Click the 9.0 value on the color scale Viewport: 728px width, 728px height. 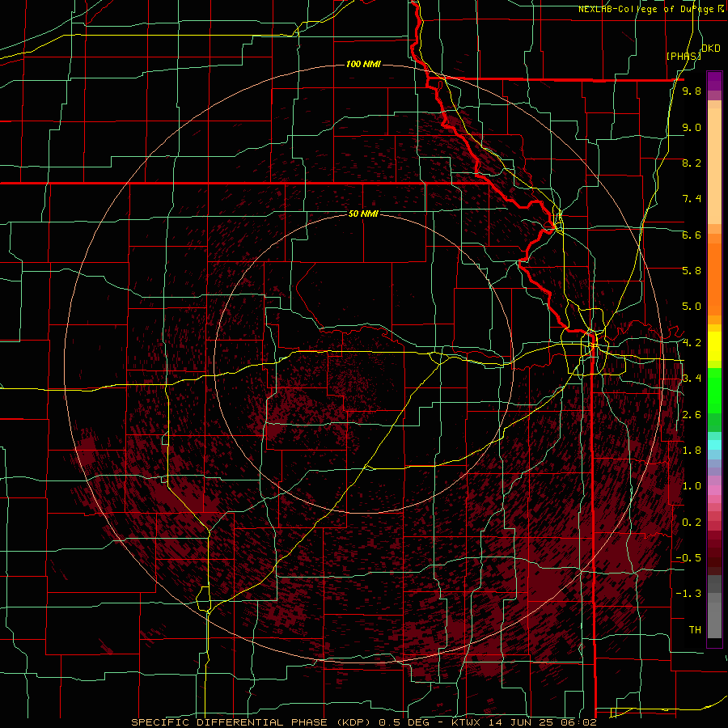click(692, 127)
